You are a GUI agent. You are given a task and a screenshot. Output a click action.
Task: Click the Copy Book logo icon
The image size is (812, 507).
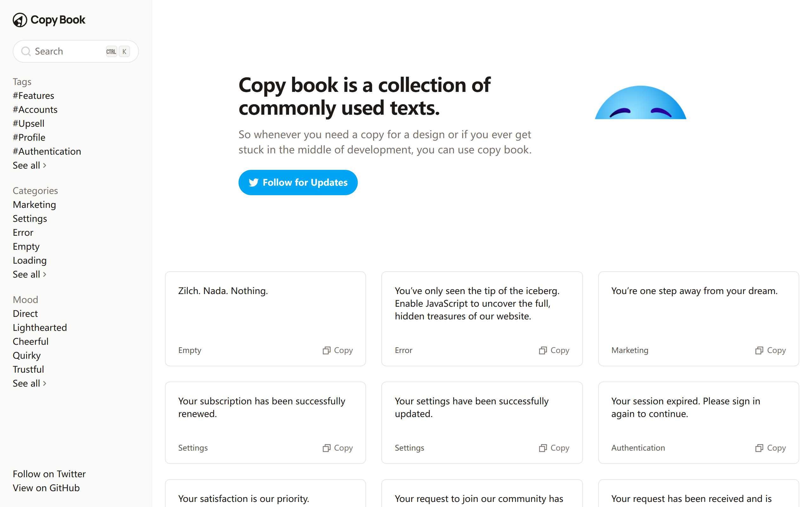[20, 20]
